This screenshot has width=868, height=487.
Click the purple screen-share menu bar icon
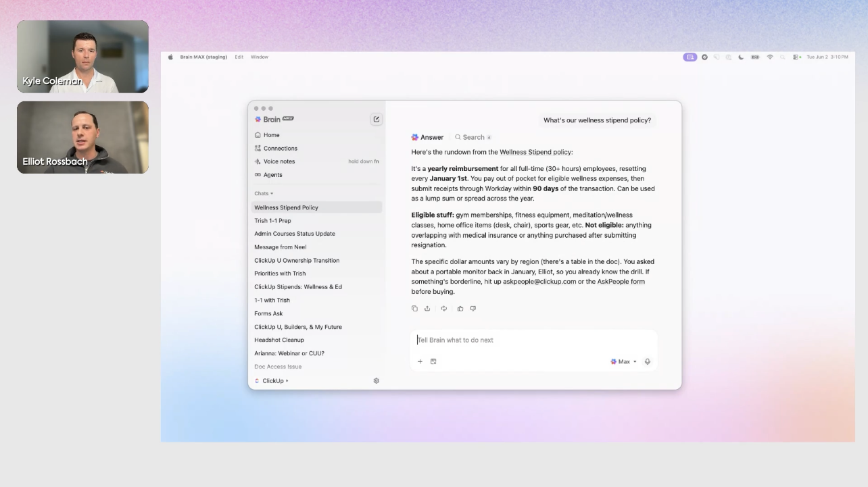[690, 57]
